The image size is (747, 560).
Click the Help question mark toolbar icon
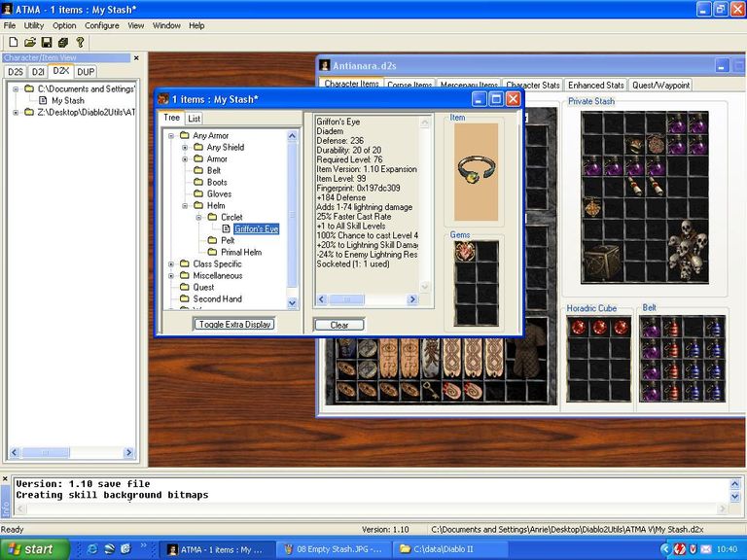(x=80, y=43)
